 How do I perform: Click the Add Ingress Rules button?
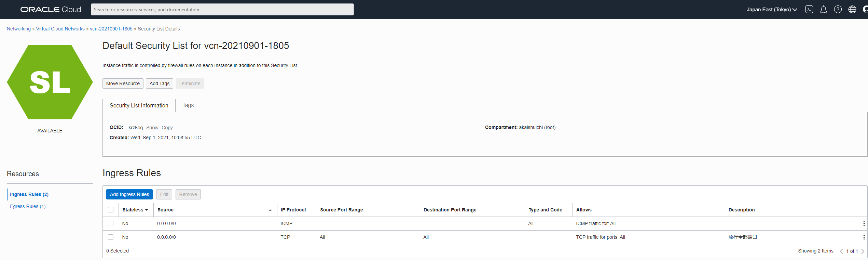click(x=129, y=194)
